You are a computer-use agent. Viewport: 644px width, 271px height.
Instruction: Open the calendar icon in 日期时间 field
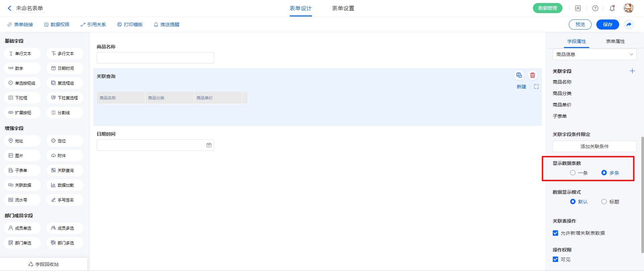pyautogui.click(x=209, y=145)
